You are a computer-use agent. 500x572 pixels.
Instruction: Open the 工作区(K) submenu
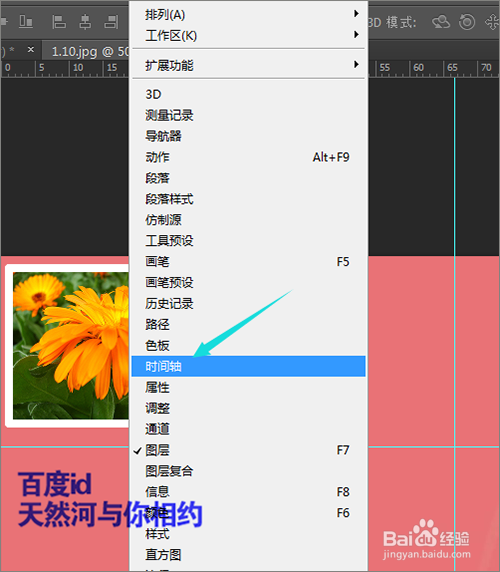248,36
